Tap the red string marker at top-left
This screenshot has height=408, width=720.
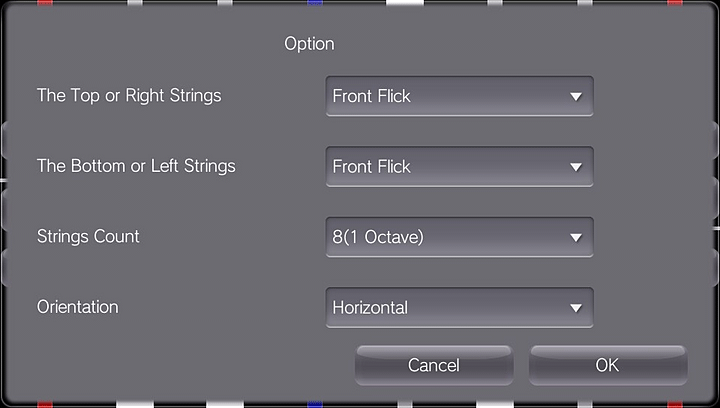tap(45, 3)
